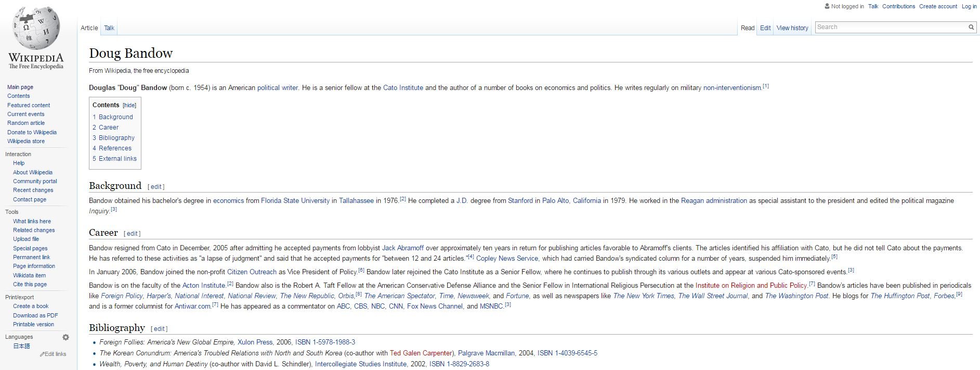This screenshot has width=980, height=370.
Task: Open Palgrave Macmillan link
Action: tap(486, 353)
